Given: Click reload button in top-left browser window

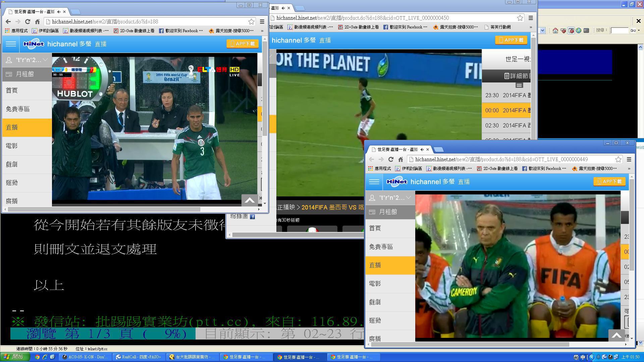Looking at the screenshot, I should 28,21.
